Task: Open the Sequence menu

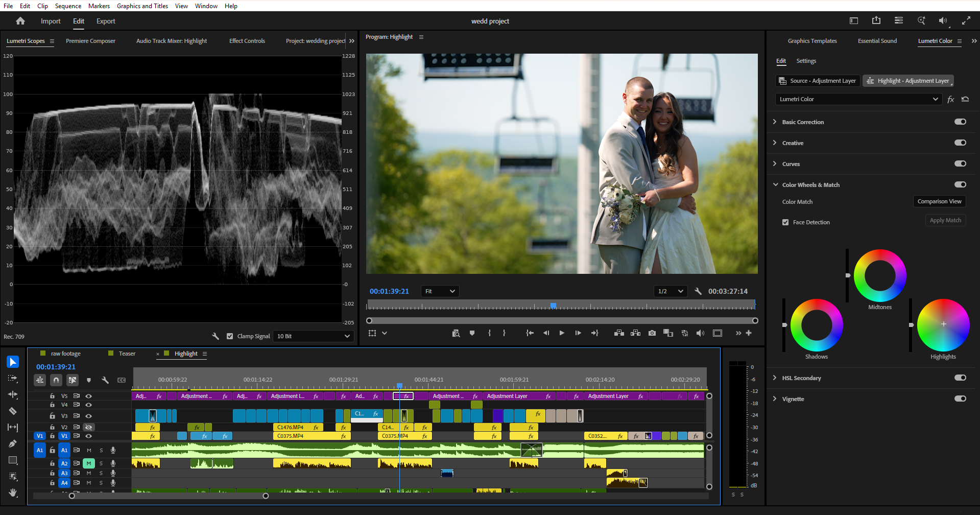Action: [x=68, y=6]
